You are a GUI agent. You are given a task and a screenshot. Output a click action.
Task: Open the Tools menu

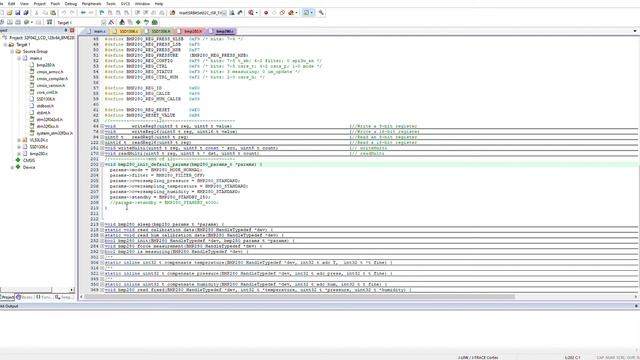click(x=111, y=4)
